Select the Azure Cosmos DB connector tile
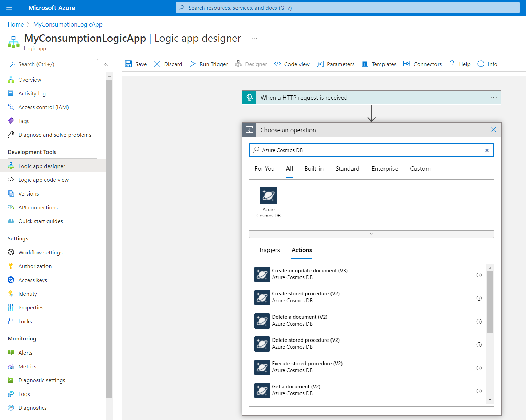Screen dimensions: 526x420 point(269,202)
